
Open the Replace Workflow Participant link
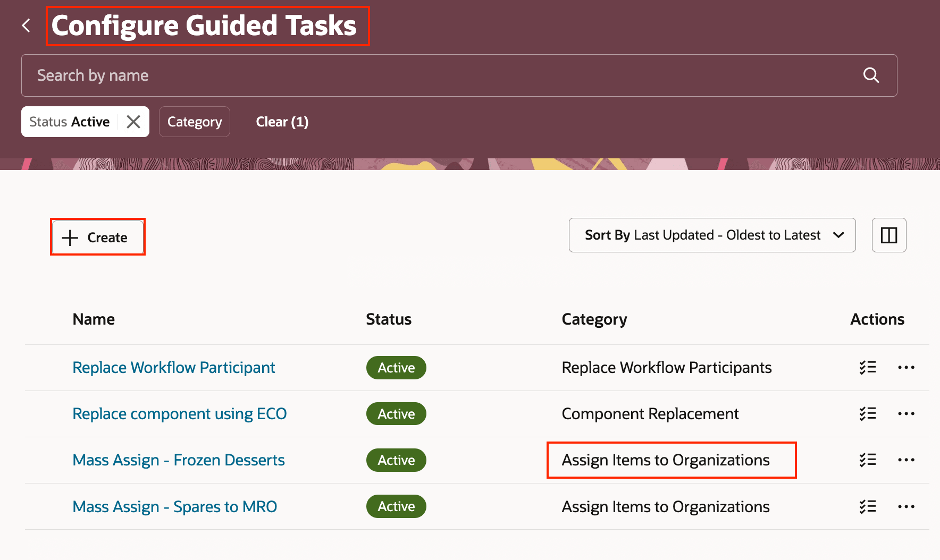point(174,368)
